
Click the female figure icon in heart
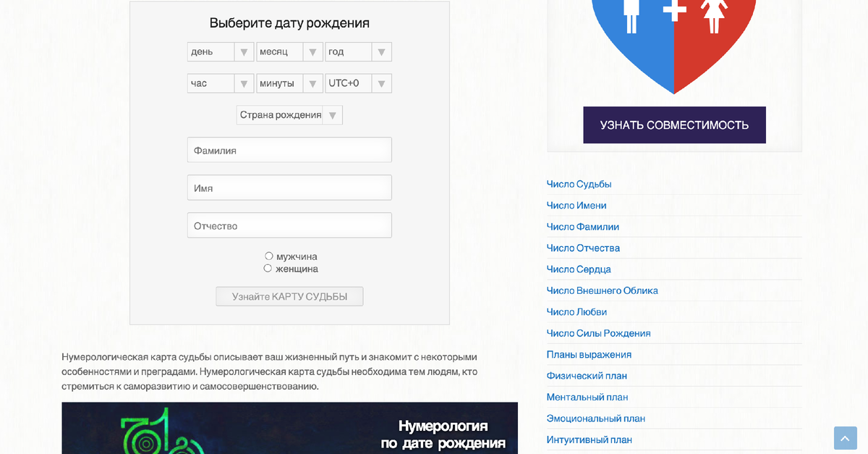click(714, 16)
